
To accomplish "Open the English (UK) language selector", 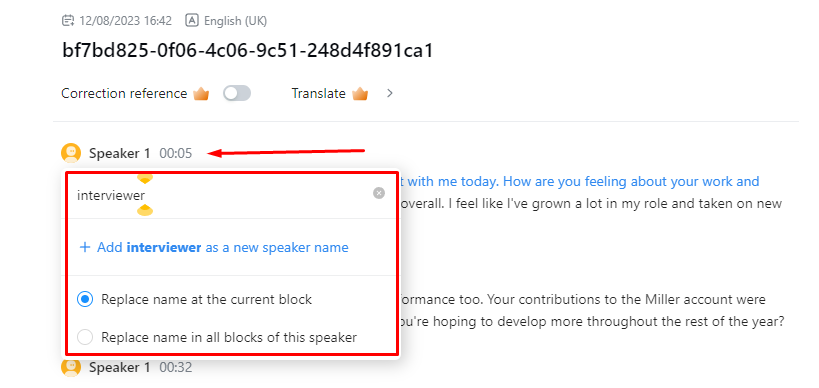I will [x=235, y=21].
